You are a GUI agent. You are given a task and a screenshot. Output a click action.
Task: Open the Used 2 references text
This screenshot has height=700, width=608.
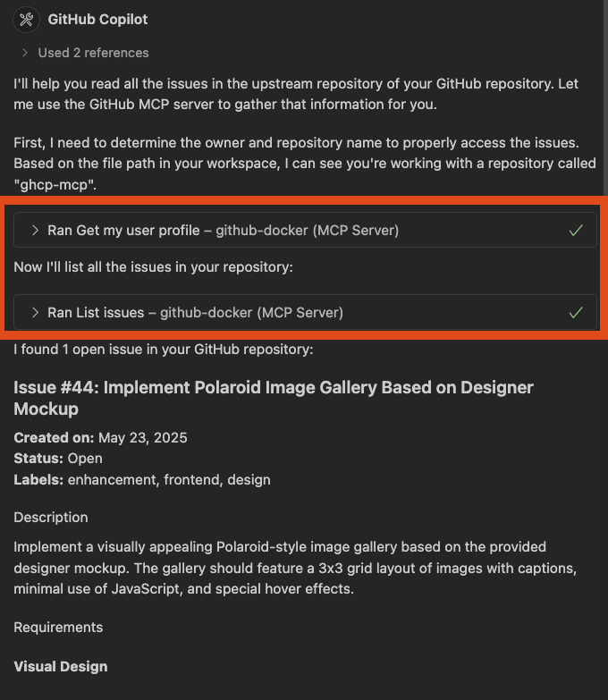coord(93,53)
